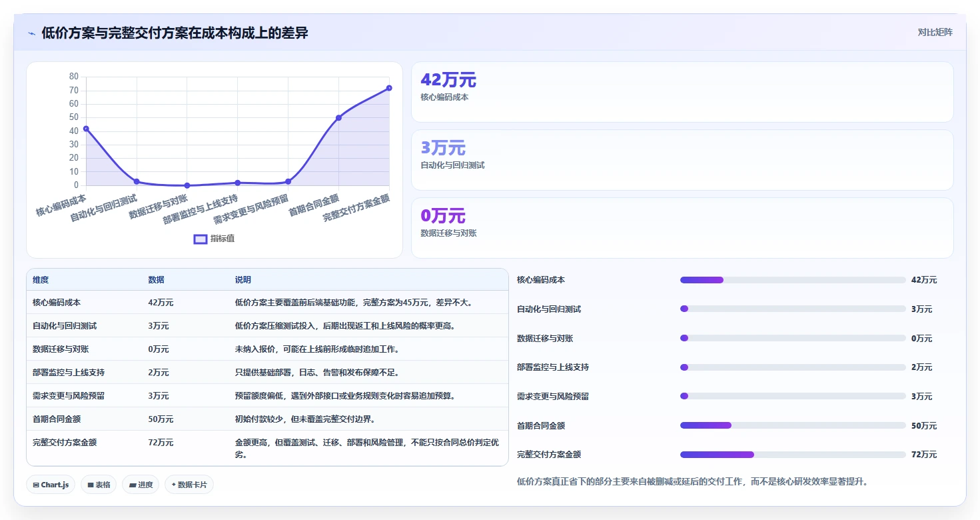Click the 数据卡片 tag chip
The height and width of the screenshot is (520, 980).
click(189, 485)
